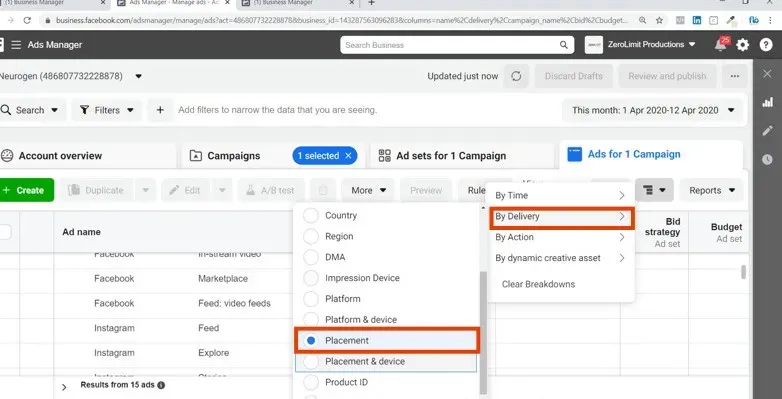Screen dimensions: 782x399
Task: Click the browser address bar URL
Action: click(x=342, y=20)
